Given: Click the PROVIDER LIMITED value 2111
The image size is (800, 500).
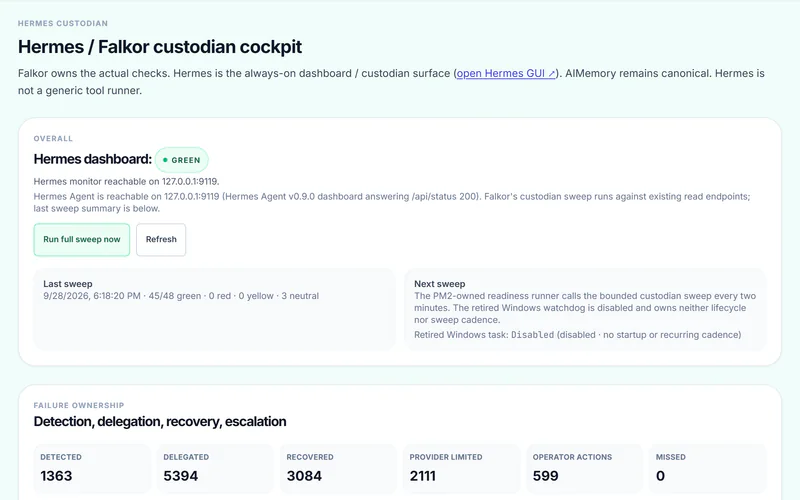Looking at the screenshot, I should pos(422,476).
